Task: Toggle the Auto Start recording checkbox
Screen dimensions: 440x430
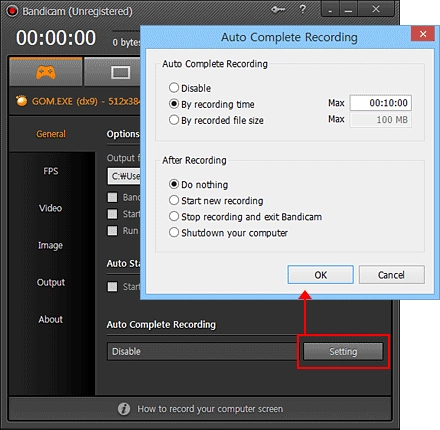Action: [x=112, y=287]
